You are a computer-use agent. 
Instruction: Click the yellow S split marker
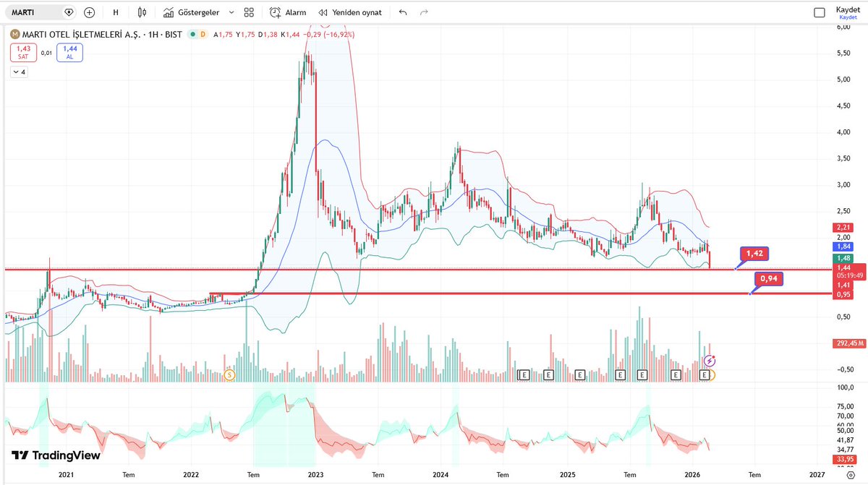[x=229, y=374]
